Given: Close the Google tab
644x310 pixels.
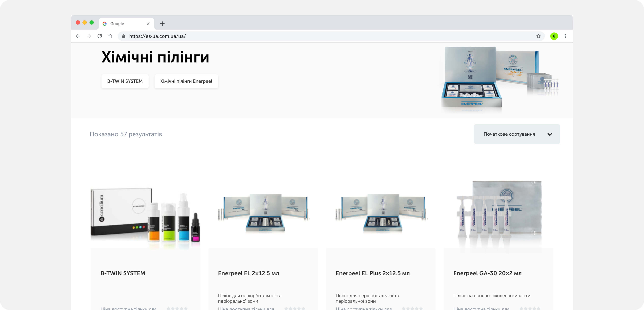Looking at the screenshot, I should 148,24.
